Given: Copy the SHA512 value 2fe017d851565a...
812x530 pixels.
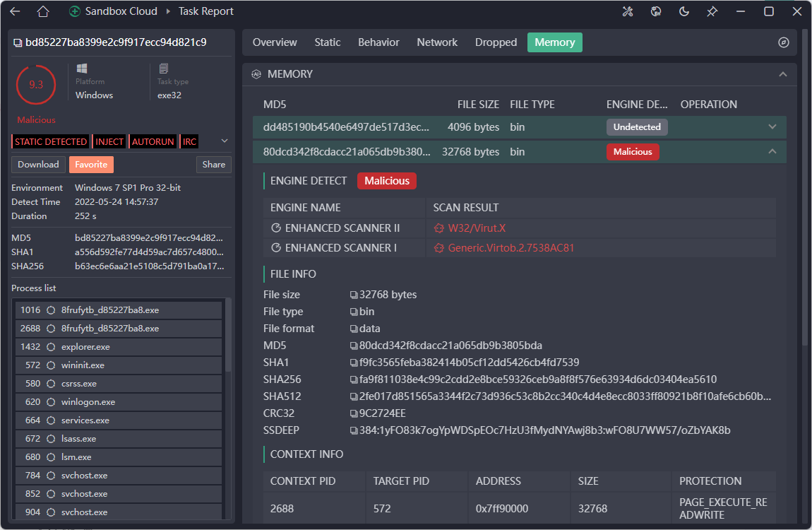Looking at the screenshot, I should pos(354,397).
